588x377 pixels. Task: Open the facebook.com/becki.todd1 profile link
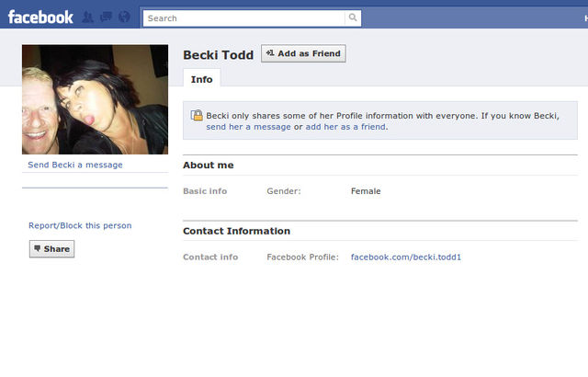(x=406, y=257)
